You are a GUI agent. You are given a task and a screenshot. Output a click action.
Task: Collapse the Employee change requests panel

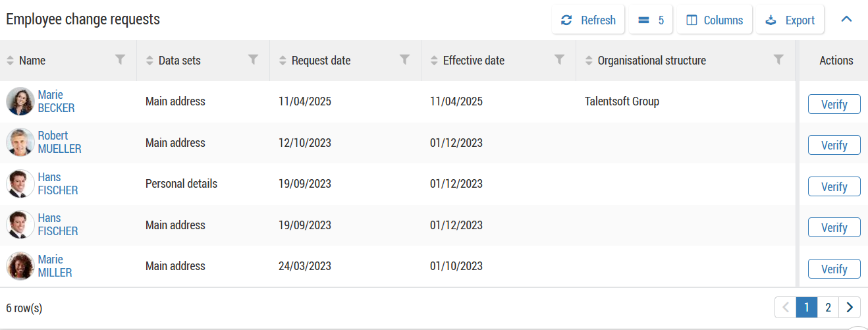point(847,20)
